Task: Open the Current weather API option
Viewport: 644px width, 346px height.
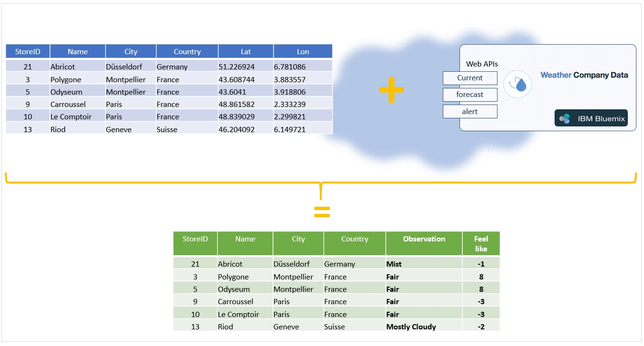Action: 470,78
